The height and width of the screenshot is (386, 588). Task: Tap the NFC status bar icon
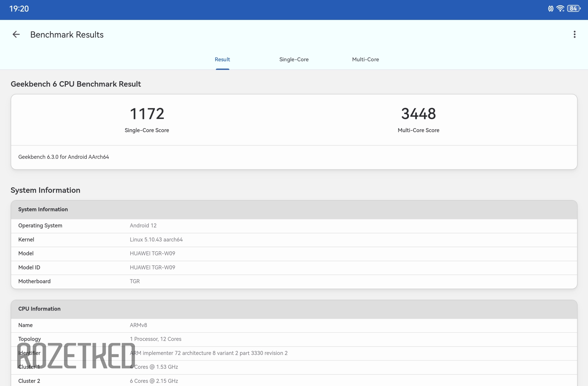click(x=550, y=9)
